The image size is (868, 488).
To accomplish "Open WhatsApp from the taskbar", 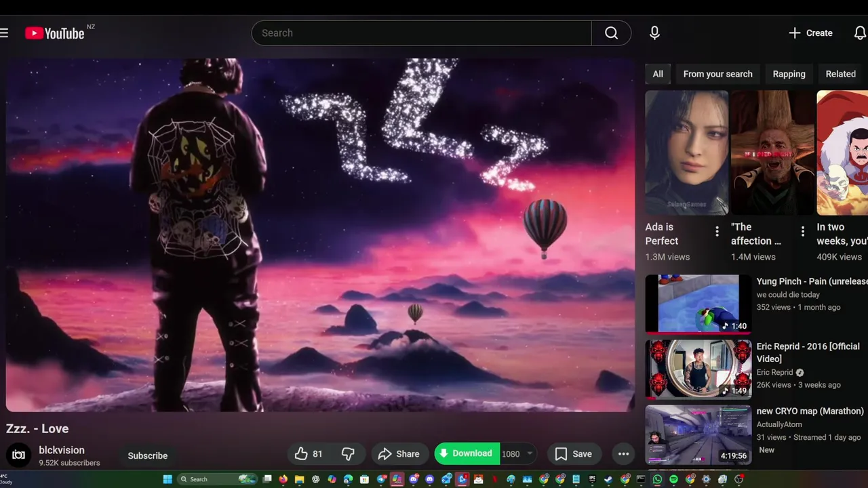I will pyautogui.click(x=657, y=479).
